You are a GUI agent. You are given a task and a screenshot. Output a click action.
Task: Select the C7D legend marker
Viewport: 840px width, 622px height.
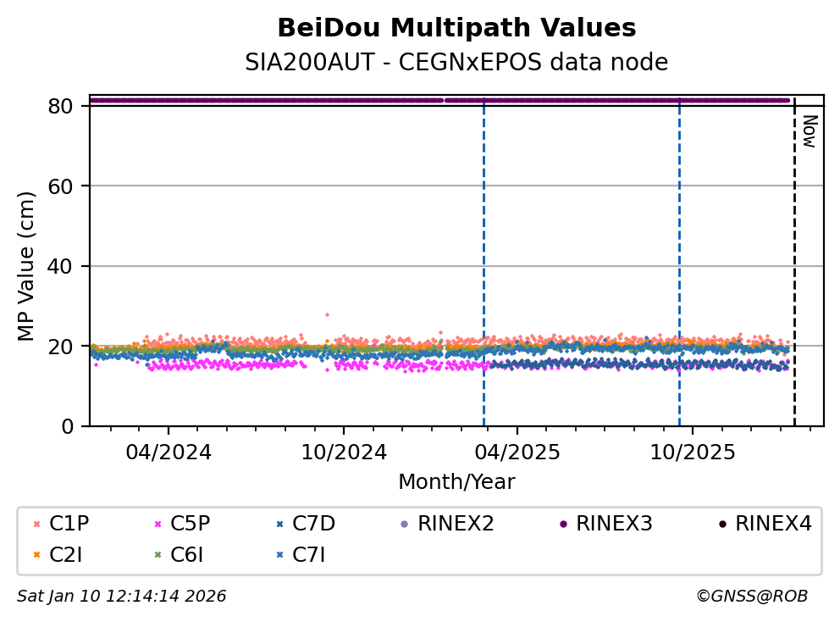tap(279, 525)
